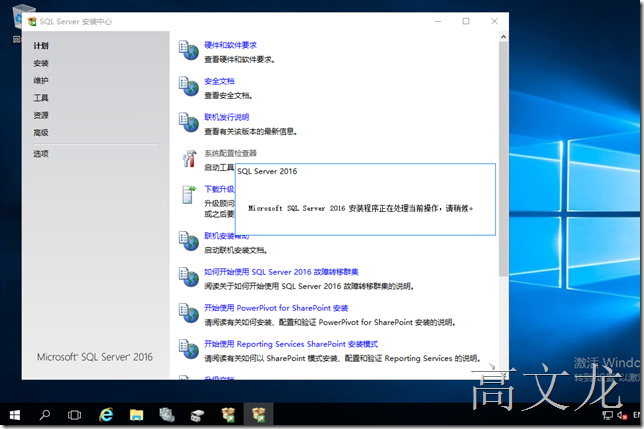Viewport: 644px width, 429px height.
Task: Open taskbar search magnifier
Action: [x=44, y=415]
